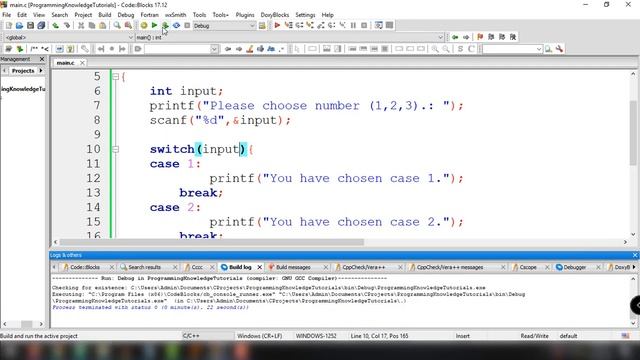This screenshot has height=360, width=640.
Task: Toggle bookmark with the red flag icon
Action: (x=480, y=37)
